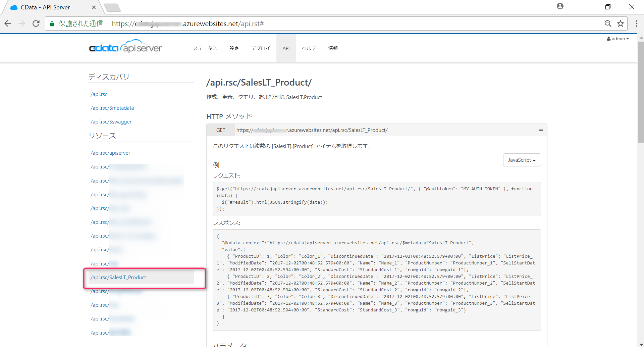Select the /api.rsc/SalesLT_Product resource link
The image size is (644, 347).
(118, 277)
